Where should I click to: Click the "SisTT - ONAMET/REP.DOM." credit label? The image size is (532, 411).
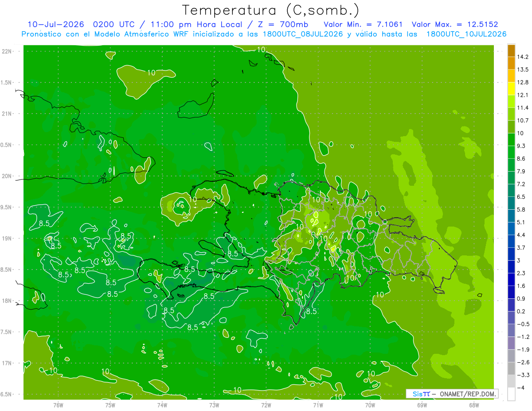452,394
